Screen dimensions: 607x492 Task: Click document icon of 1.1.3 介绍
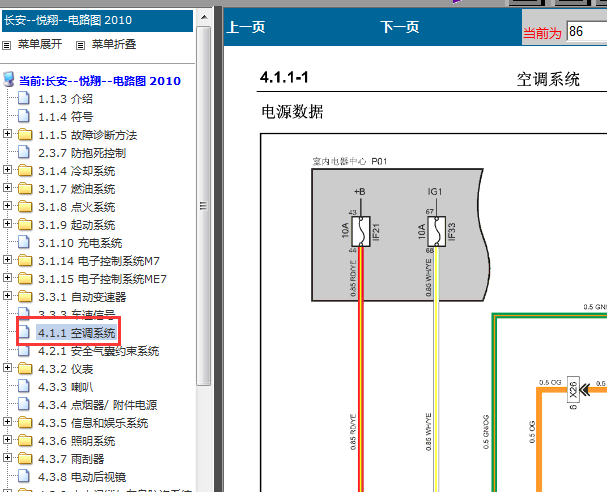24,98
